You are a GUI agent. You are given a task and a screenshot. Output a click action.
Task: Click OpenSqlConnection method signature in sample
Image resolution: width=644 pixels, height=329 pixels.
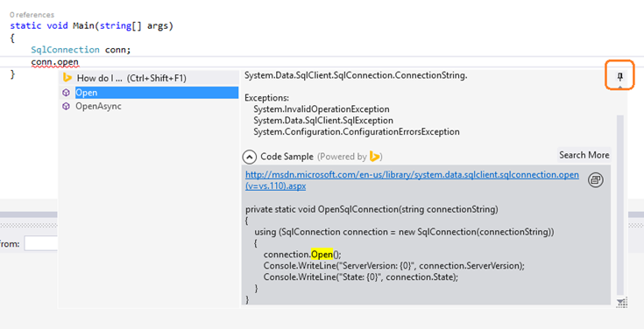click(x=372, y=209)
